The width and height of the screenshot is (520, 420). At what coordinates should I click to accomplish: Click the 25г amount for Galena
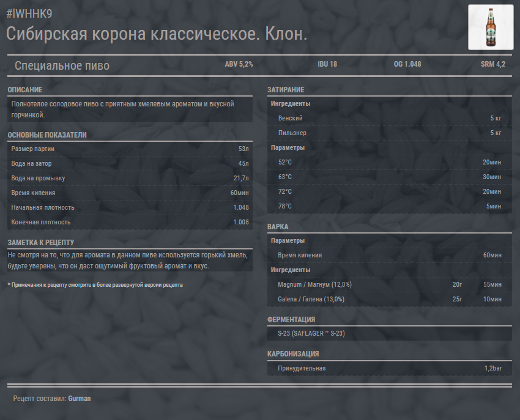(x=457, y=299)
